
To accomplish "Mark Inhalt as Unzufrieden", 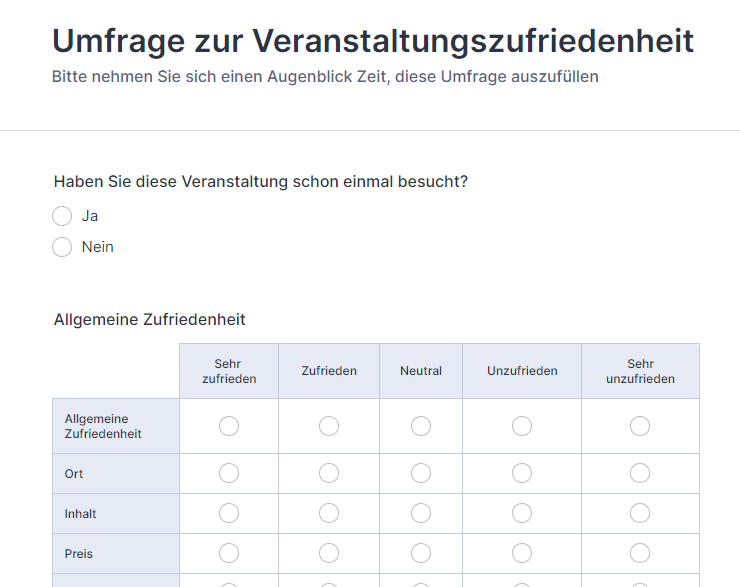I will tap(522, 513).
